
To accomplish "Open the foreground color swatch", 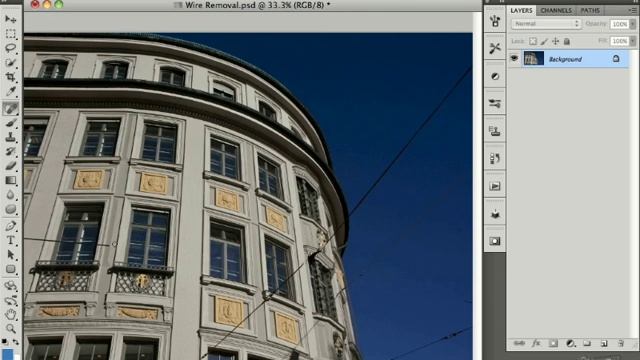I will click(x=7, y=354).
